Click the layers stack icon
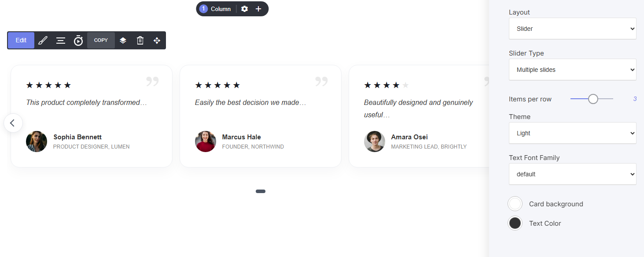The width and height of the screenshot is (644, 257). point(123,41)
